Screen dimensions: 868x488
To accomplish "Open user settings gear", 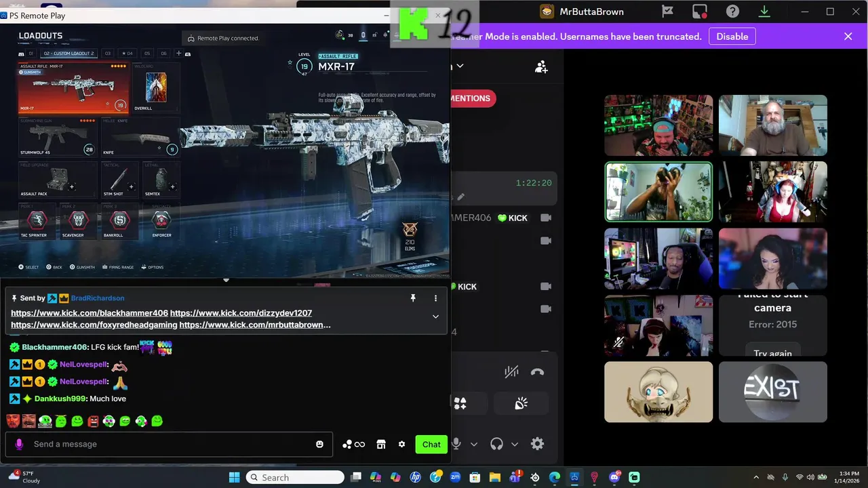I will 538,444.
